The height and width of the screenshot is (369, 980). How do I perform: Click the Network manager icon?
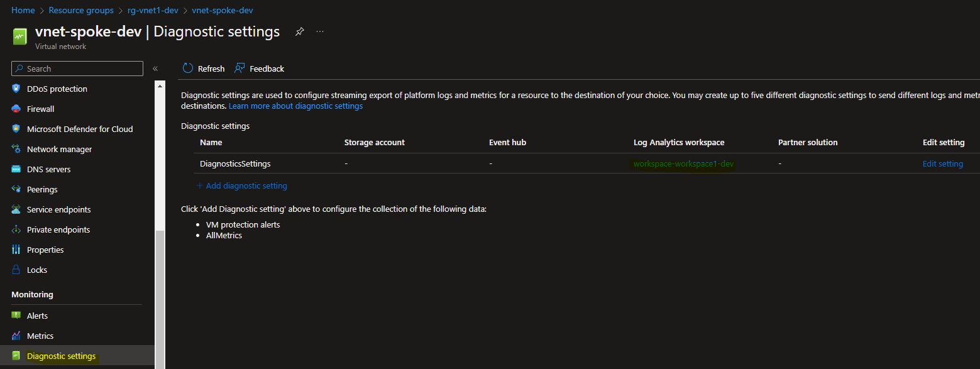coord(16,149)
